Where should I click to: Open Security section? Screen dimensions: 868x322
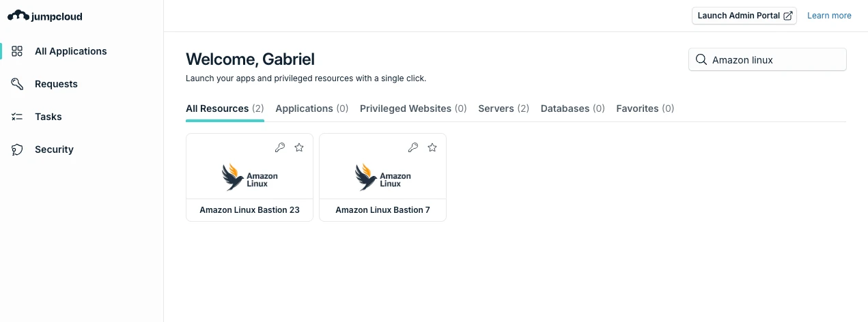54,149
